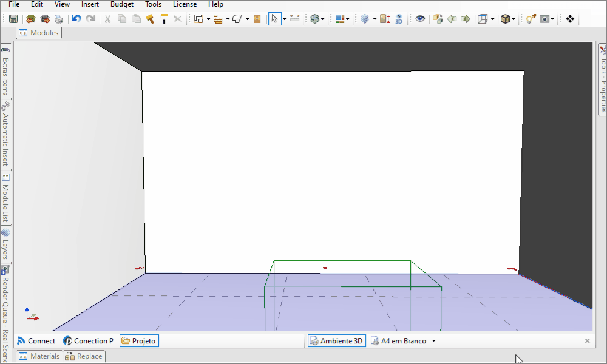Click the dark box with right arrow icon
The image size is (607, 364).
click(x=45, y=19)
